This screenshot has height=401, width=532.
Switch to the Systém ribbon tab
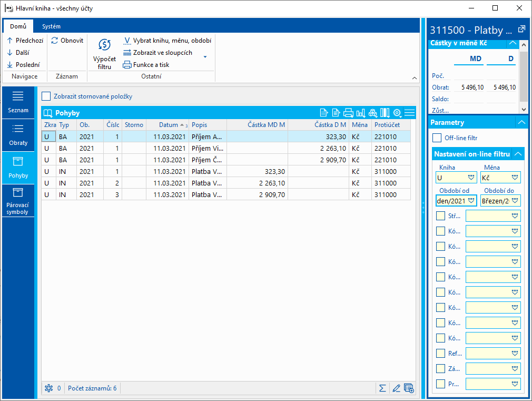pyautogui.click(x=51, y=26)
